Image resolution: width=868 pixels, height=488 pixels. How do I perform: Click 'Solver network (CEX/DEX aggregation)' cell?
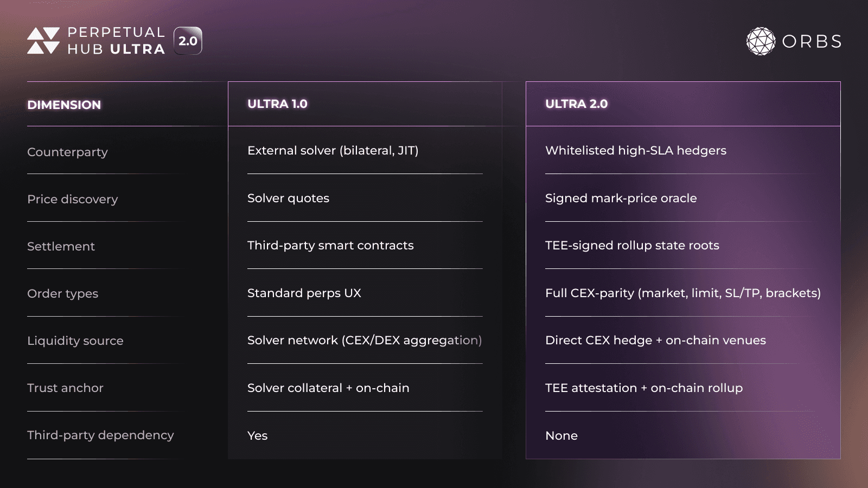[365, 340]
